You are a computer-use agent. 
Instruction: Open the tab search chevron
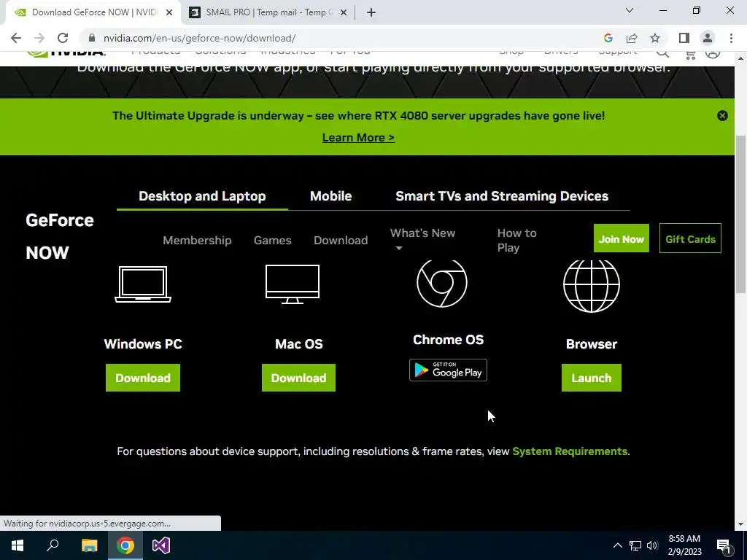click(630, 10)
